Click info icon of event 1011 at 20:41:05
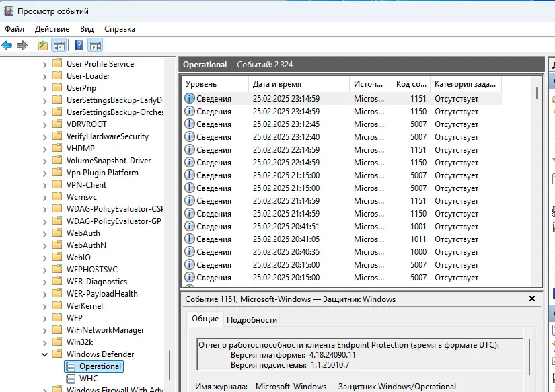The width and height of the screenshot is (555, 392). (x=190, y=239)
